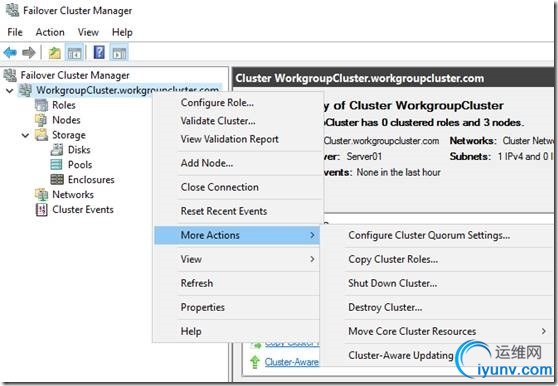
Task: Select View Validation Report
Action: coord(237,139)
